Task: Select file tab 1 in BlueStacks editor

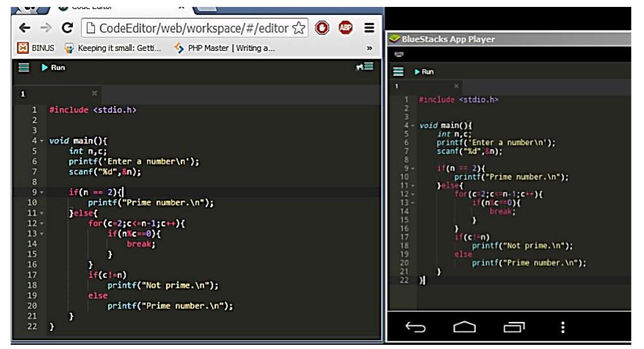Action: 427,87
